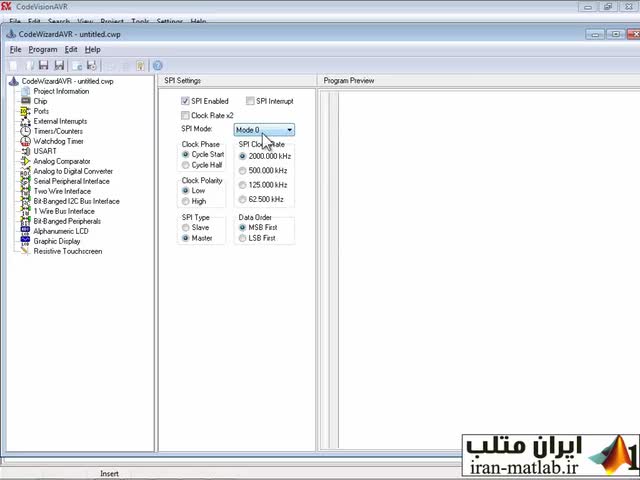This screenshot has width=640, height=480.
Task: Set Data Order to MSB First
Action: [x=242, y=227]
